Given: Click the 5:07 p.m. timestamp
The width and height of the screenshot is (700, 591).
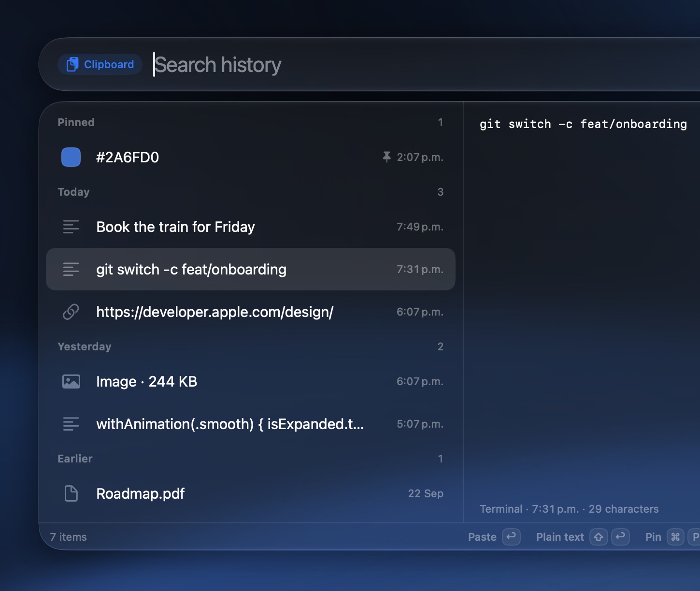Looking at the screenshot, I should [x=420, y=424].
